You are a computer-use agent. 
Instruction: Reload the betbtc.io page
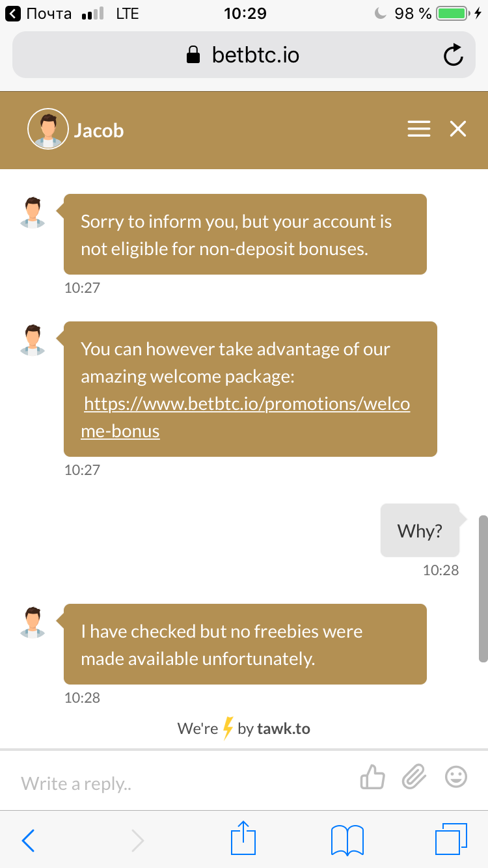[x=453, y=55]
